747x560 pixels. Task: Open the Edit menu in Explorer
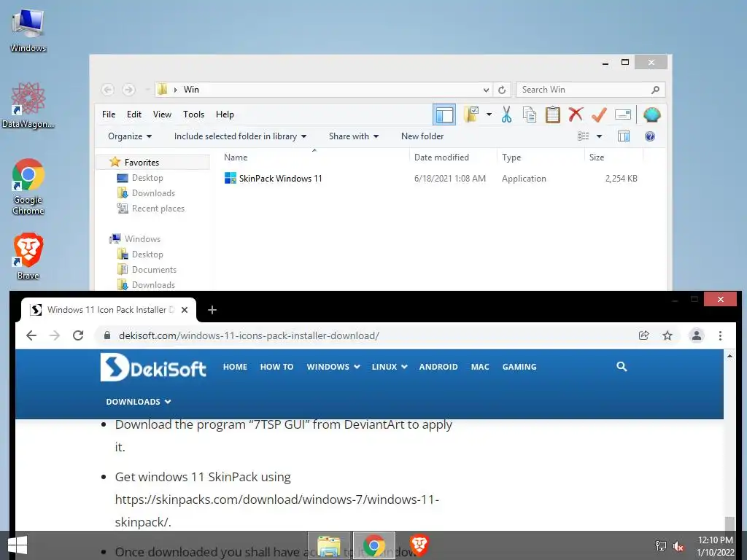click(x=134, y=114)
